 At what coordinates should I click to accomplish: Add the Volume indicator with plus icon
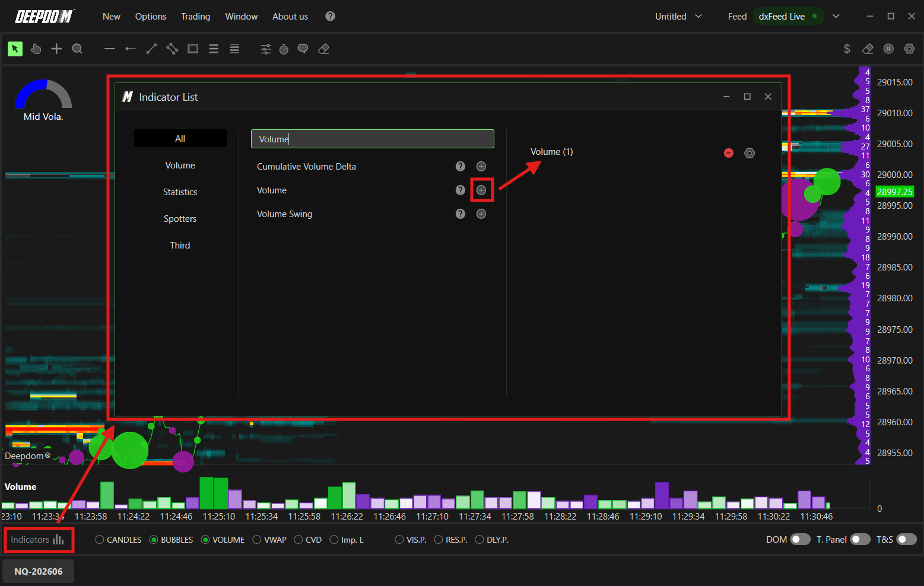(x=481, y=190)
